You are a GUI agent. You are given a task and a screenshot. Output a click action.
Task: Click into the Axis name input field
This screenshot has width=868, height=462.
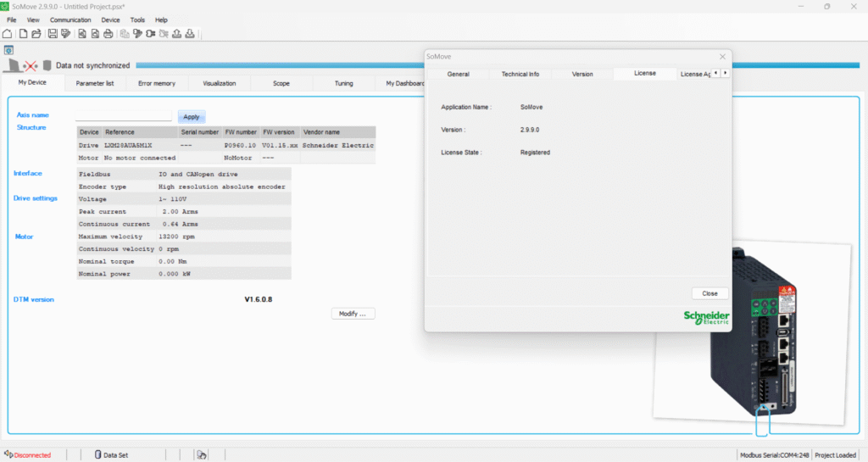point(124,116)
